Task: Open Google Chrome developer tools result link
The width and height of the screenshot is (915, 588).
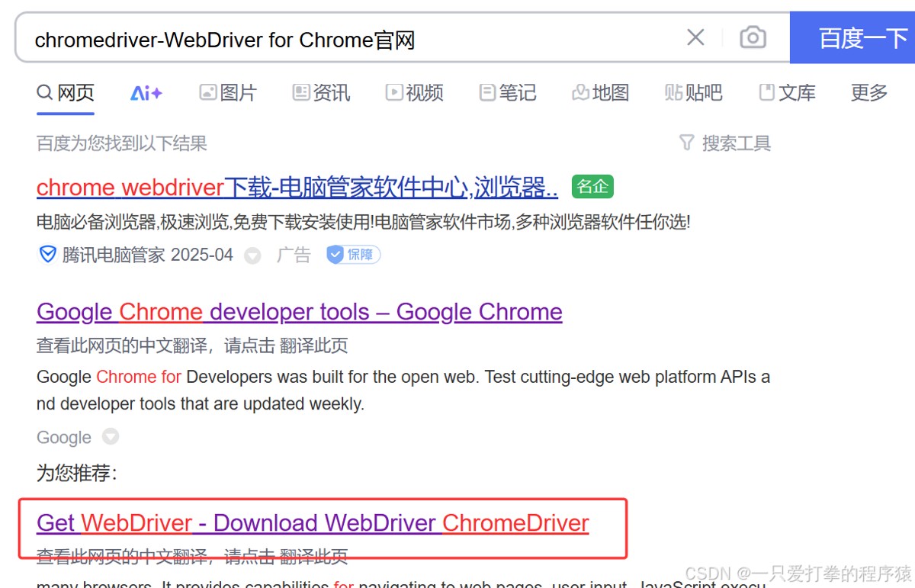Action: coord(300,312)
